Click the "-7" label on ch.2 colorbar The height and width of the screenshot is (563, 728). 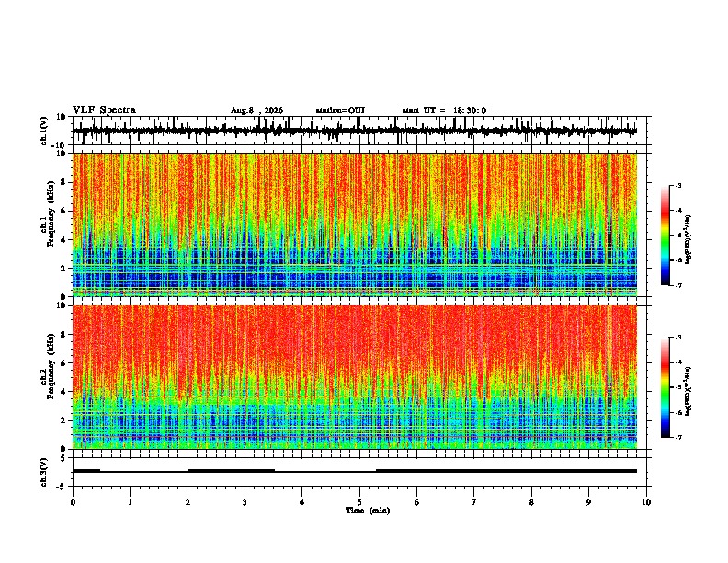pyautogui.click(x=678, y=438)
